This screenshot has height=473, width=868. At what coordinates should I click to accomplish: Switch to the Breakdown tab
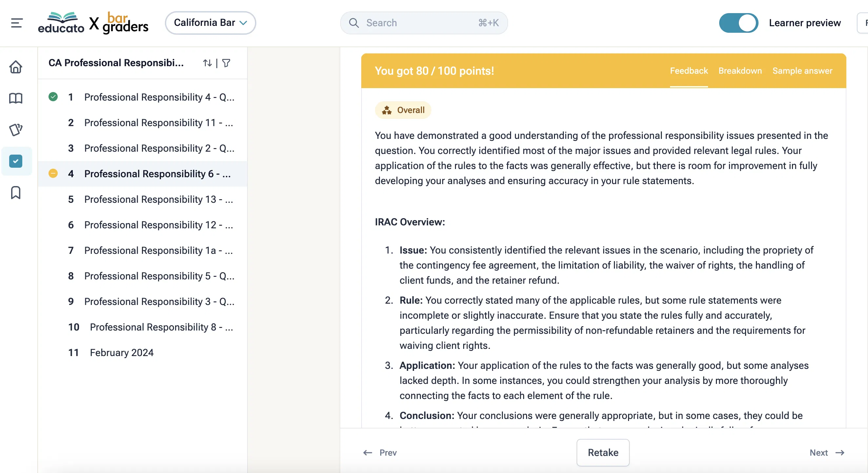point(740,71)
